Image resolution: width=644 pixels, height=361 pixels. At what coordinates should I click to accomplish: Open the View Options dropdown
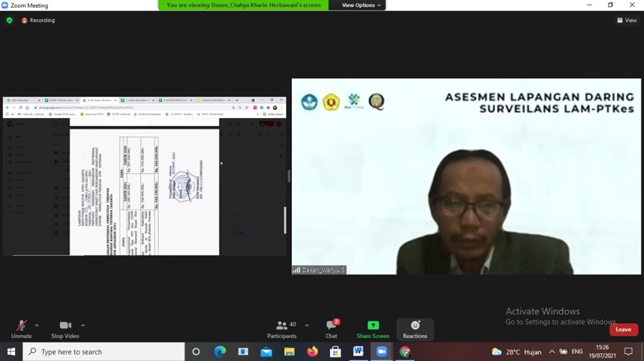click(x=361, y=5)
